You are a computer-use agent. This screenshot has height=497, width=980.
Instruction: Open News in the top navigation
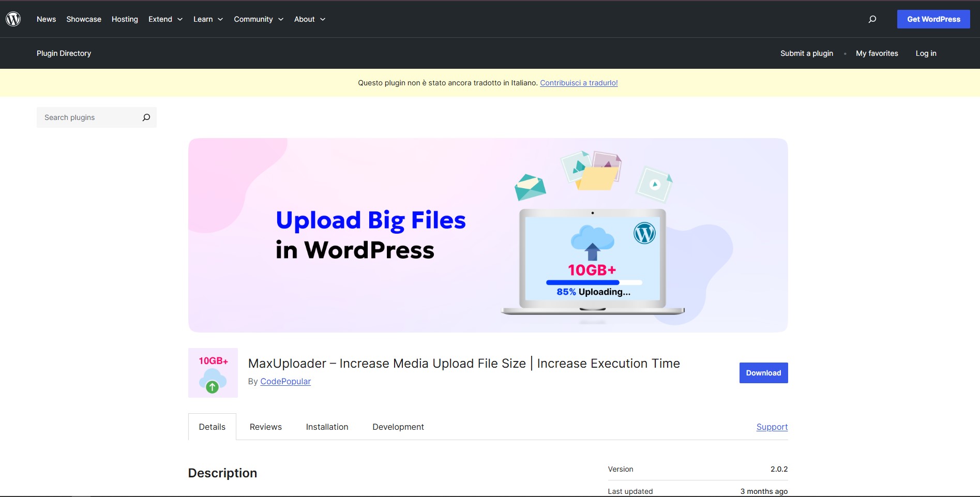tap(46, 19)
